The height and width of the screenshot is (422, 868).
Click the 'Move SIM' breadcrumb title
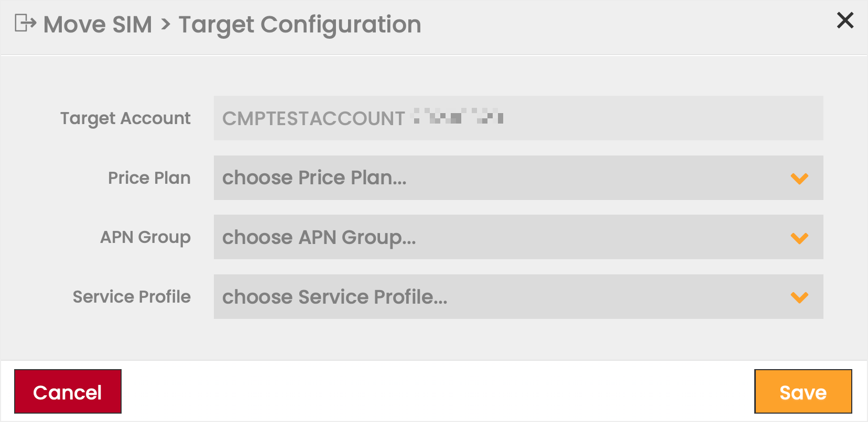[x=97, y=25]
